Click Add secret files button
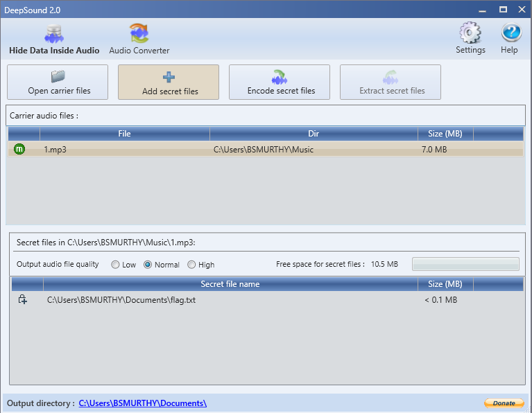 169,82
